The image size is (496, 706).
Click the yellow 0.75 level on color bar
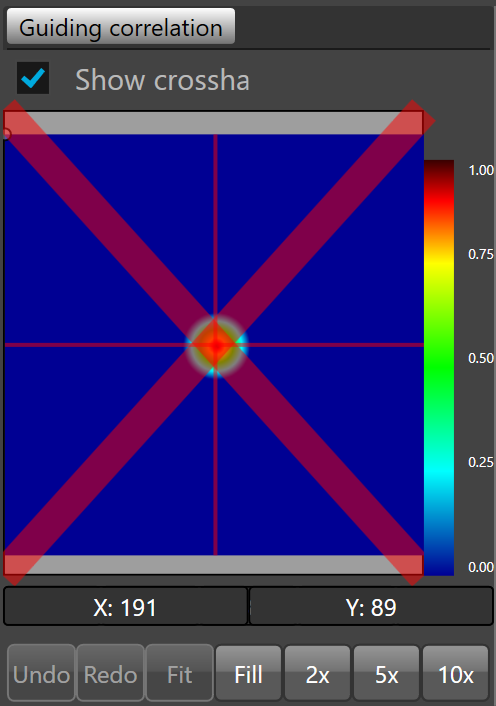pyautogui.click(x=439, y=261)
